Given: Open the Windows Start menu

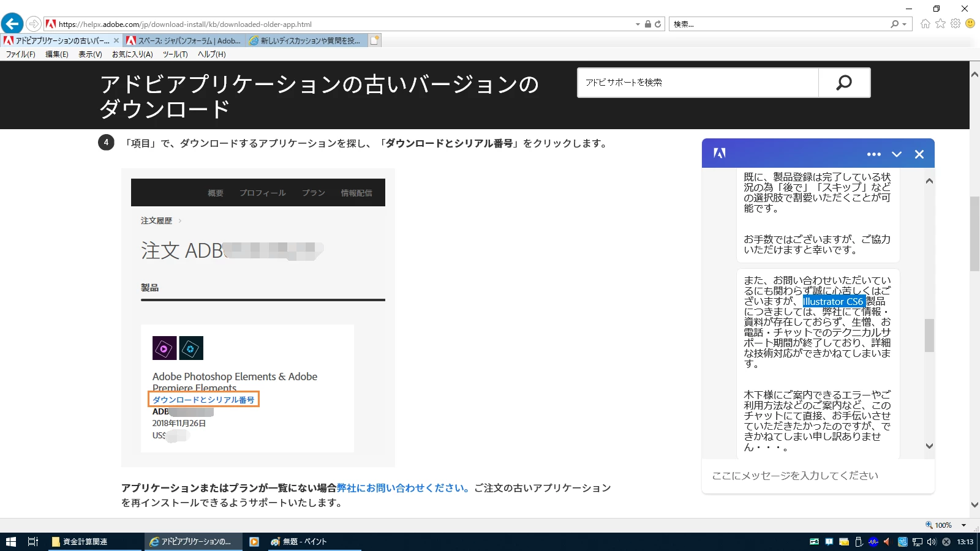Looking at the screenshot, I should pyautogui.click(x=10, y=542).
